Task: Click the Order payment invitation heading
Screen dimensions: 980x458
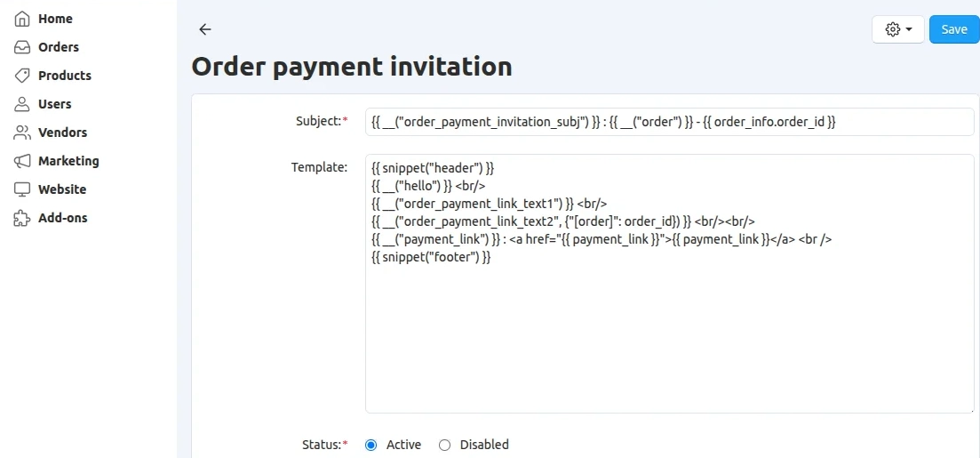Action: [352, 67]
